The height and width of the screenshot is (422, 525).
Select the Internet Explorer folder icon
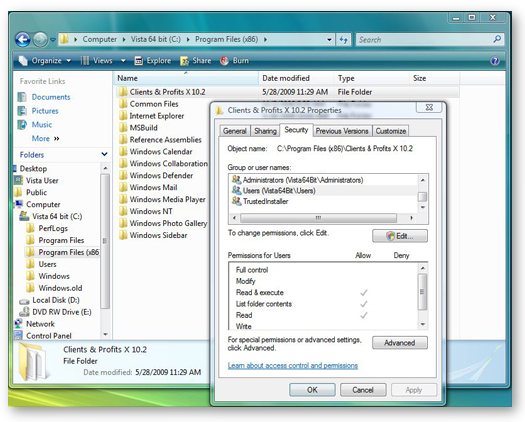(x=123, y=116)
